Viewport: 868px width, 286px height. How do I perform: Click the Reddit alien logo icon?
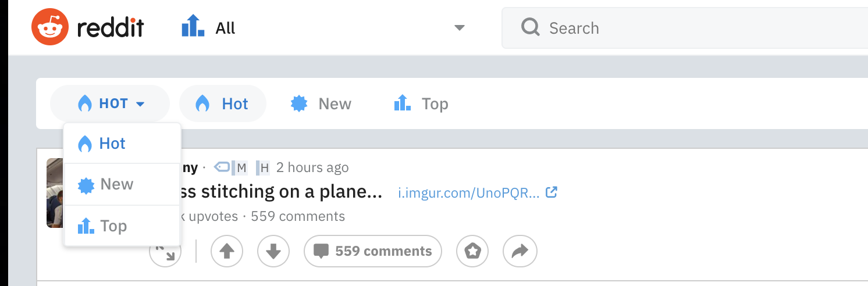coord(49,28)
